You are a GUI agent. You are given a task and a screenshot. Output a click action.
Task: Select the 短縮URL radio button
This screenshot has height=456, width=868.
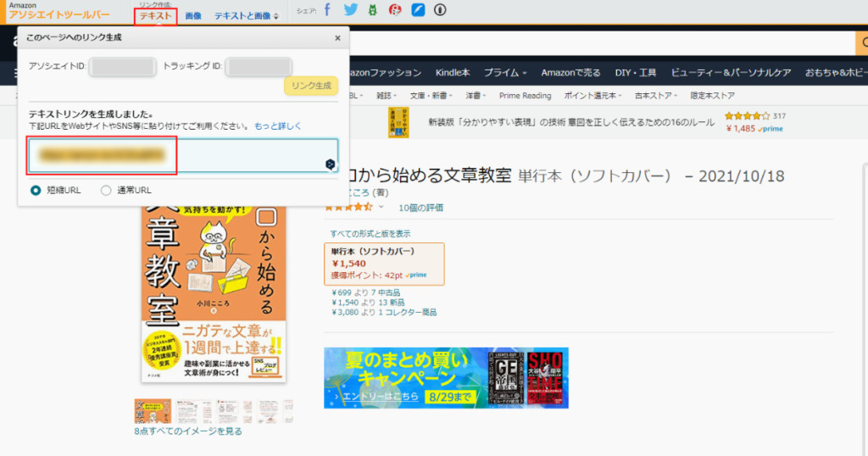(36, 191)
